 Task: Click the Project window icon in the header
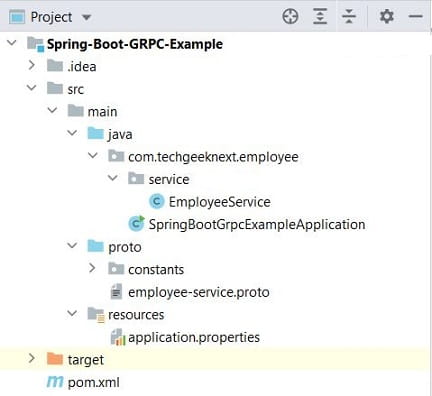17,17
